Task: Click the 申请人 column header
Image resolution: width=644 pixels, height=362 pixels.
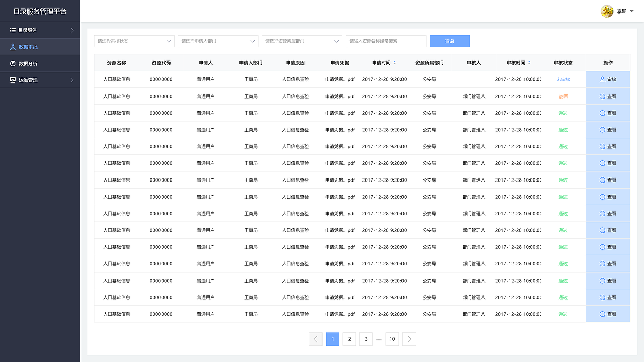Action: (x=206, y=63)
